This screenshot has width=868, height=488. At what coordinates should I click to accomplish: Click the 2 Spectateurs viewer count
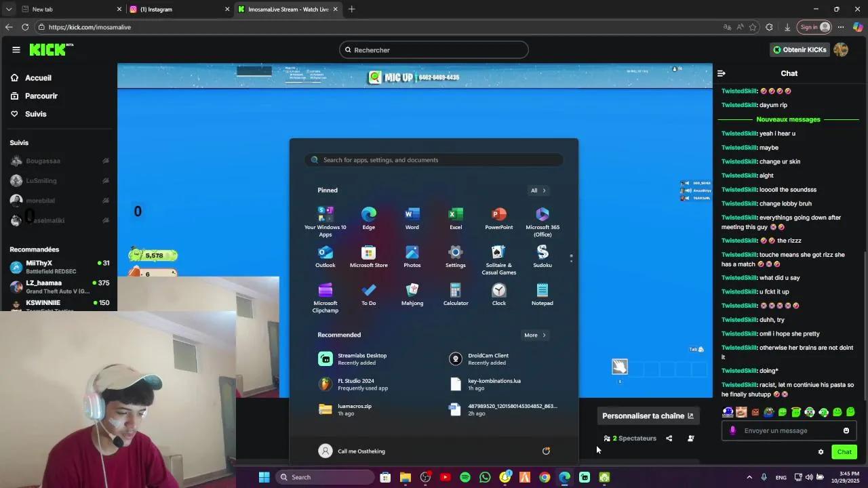[x=630, y=439]
